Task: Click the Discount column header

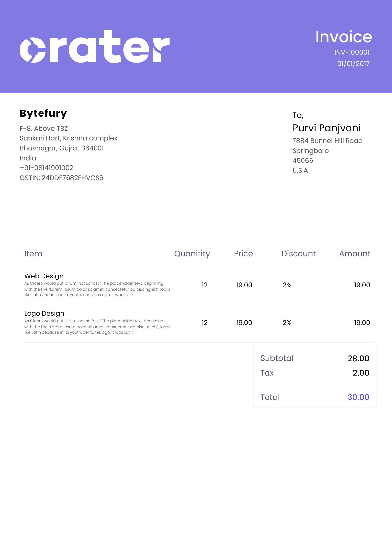Action: [298, 254]
